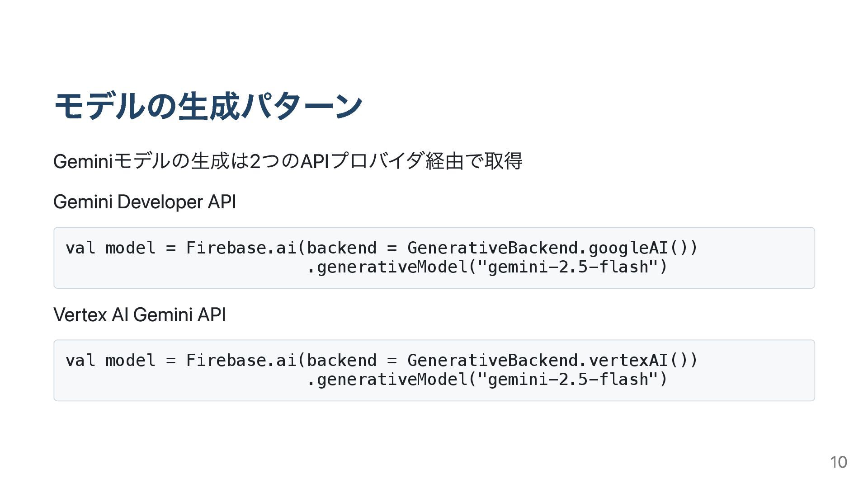Click the word backend in the first code block
The image size is (868, 488).
tap(341, 248)
